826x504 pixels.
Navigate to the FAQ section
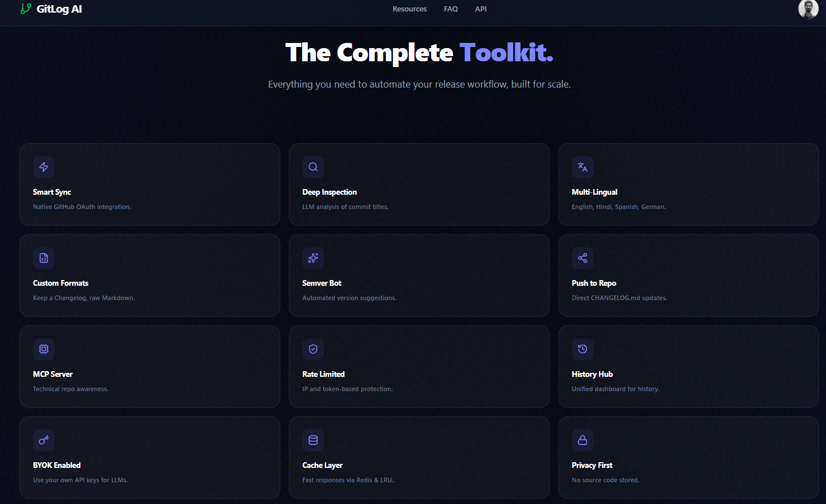coord(451,9)
